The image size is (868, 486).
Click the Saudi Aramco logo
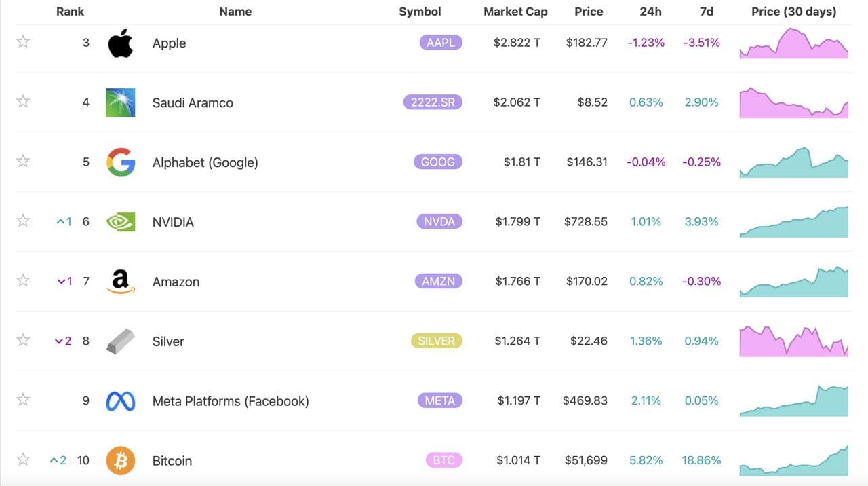pyautogui.click(x=121, y=102)
